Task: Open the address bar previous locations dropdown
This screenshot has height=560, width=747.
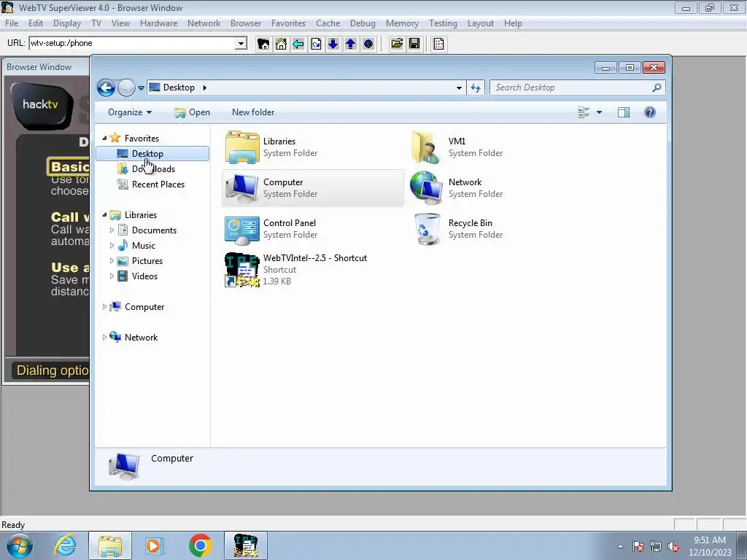Action: click(x=459, y=87)
